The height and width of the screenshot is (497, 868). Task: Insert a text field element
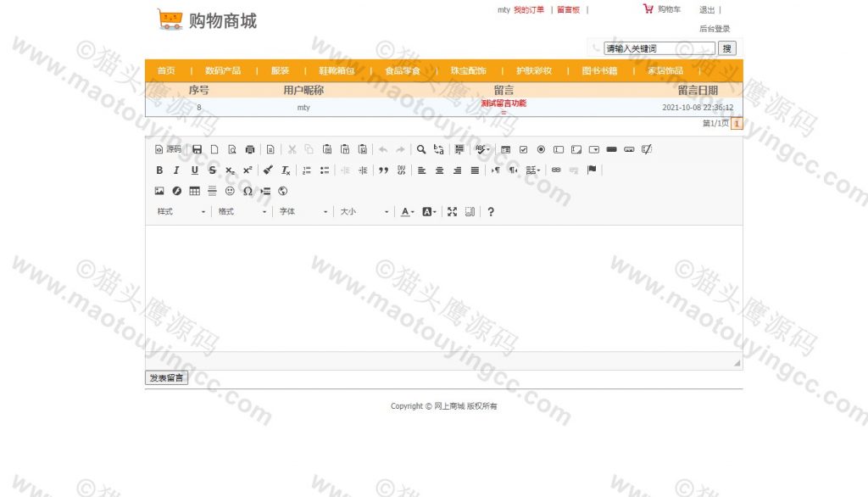(x=559, y=149)
